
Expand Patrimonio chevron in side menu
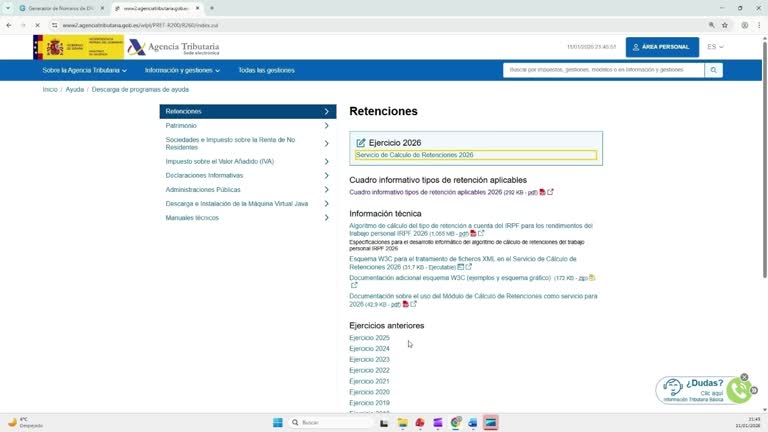click(327, 126)
